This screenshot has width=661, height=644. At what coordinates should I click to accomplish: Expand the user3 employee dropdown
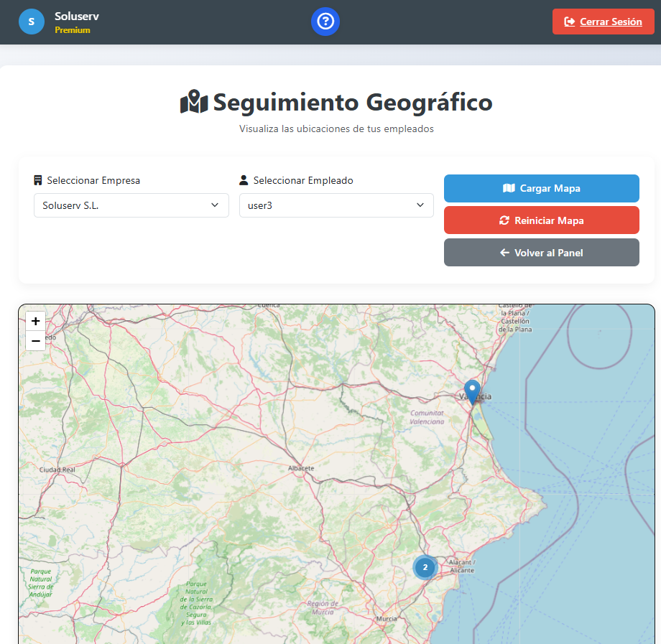tap(336, 205)
